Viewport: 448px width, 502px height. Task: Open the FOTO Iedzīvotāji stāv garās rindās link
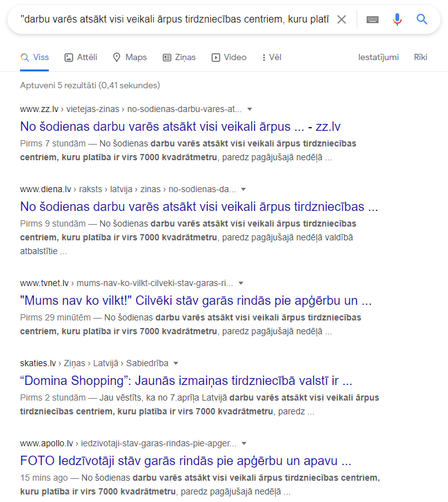pos(186,461)
